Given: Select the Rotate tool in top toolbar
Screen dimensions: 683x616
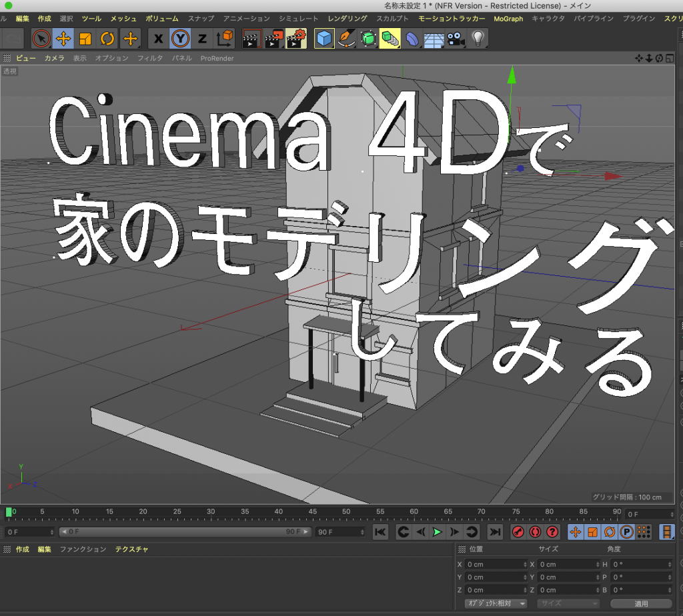Looking at the screenshot, I should 107,39.
